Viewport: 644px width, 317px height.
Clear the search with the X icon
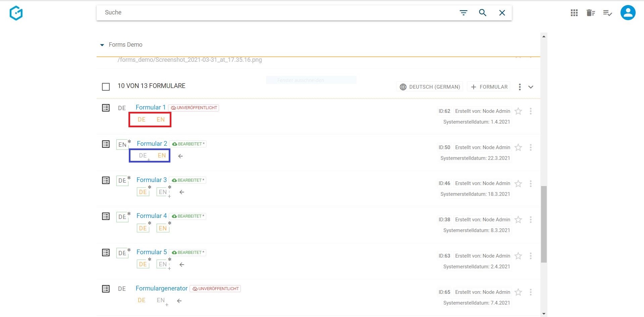click(x=502, y=13)
